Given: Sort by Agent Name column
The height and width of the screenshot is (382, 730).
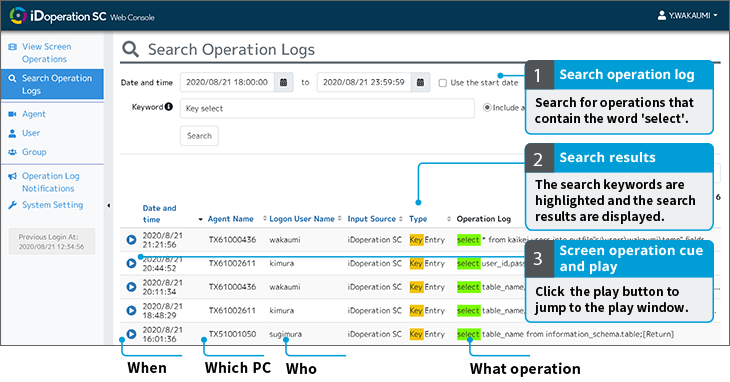Looking at the screenshot, I should (x=230, y=219).
